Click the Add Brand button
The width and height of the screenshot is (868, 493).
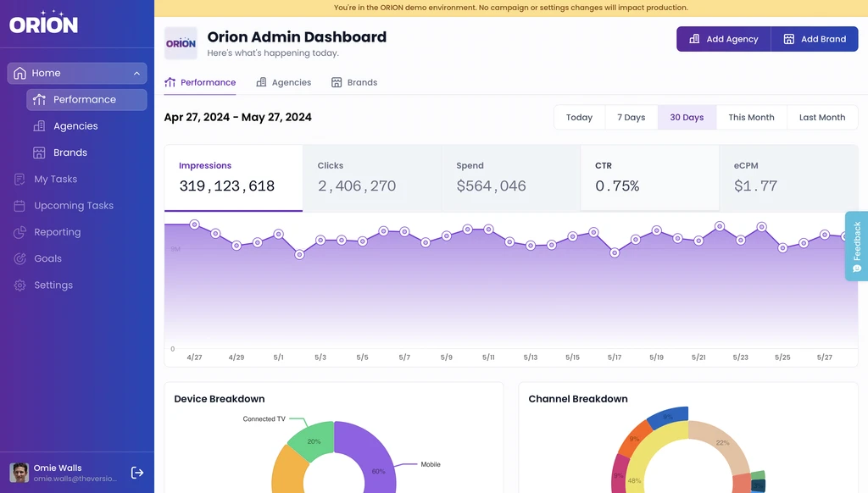pyautogui.click(x=815, y=39)
